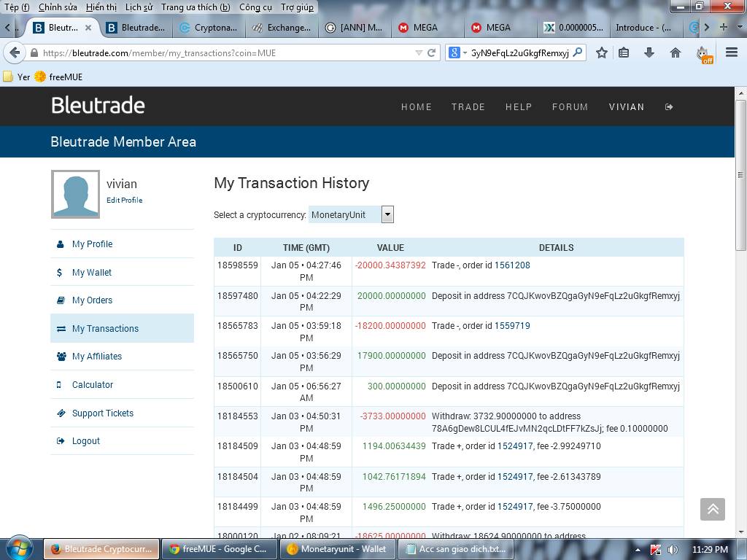The height and width of the screenshot is (560, 747).
Task: Open bookmarks list icon in toolbar
Action: tap(624, 52)
